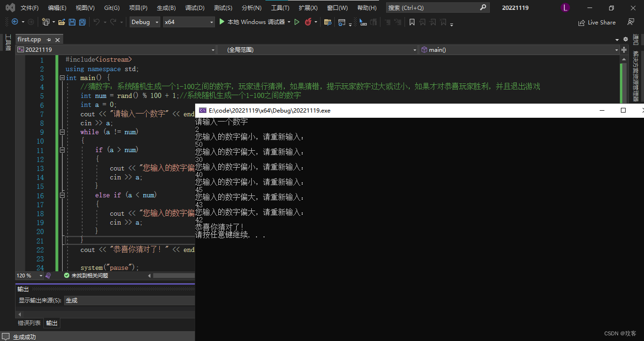The image size is (644, 341).
Task: Open the x64 platform dropdown
Action: pos(189,22)
